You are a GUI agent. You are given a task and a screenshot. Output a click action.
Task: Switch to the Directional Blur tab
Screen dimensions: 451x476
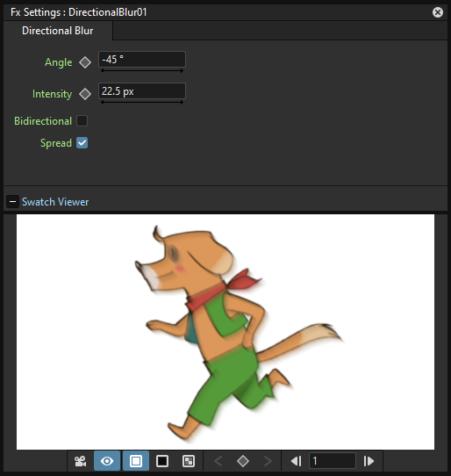tap(58, 31)
